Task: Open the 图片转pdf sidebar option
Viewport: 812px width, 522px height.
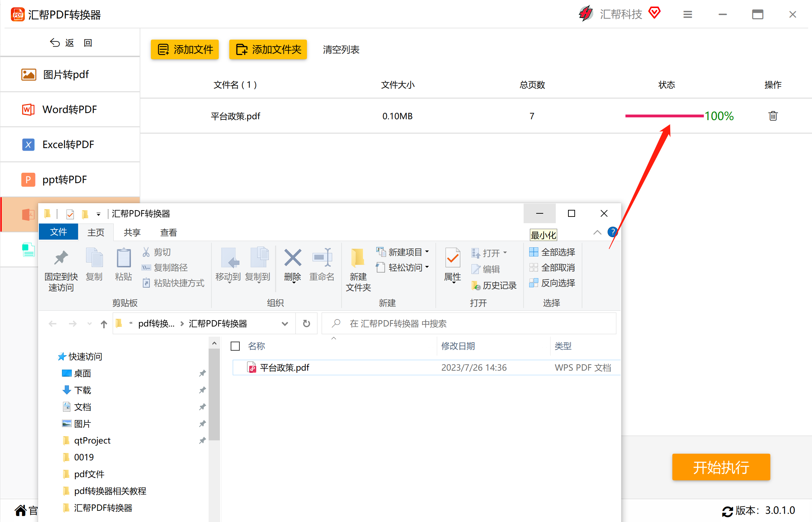Action: pos(70,74)
